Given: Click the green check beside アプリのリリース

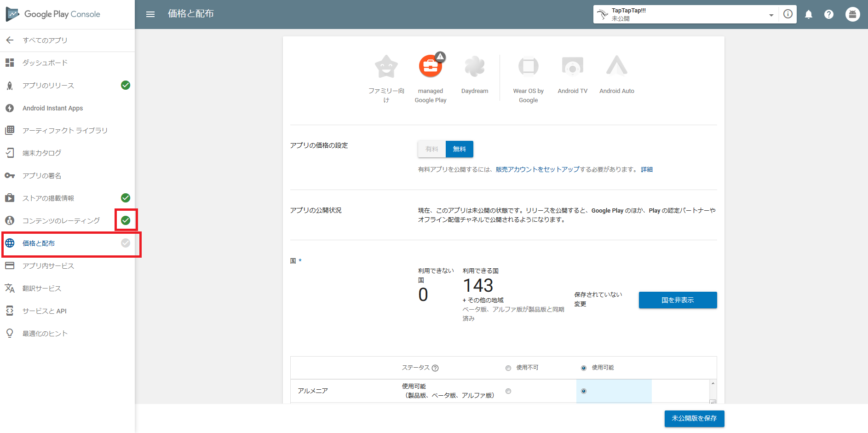Looking at the screenshot, I should [x=126, y=85].
